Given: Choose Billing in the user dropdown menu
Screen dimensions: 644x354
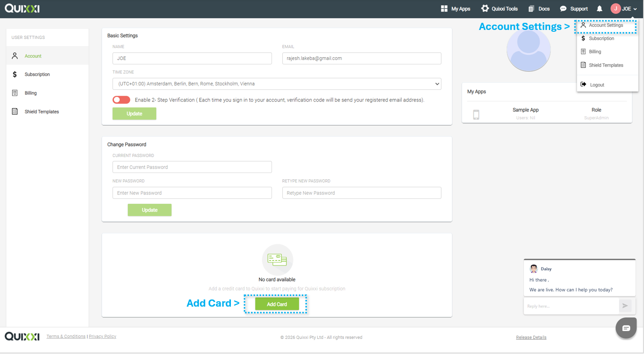Looking at the screenshot, I should [x=595, y=51].
